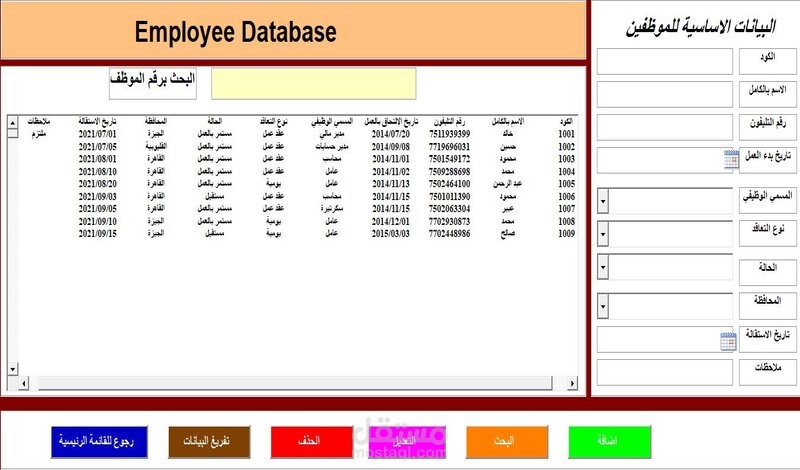800x470 pixels.
Task: Click the joining date 2014/12/01
Action: [x=390, y=221]
